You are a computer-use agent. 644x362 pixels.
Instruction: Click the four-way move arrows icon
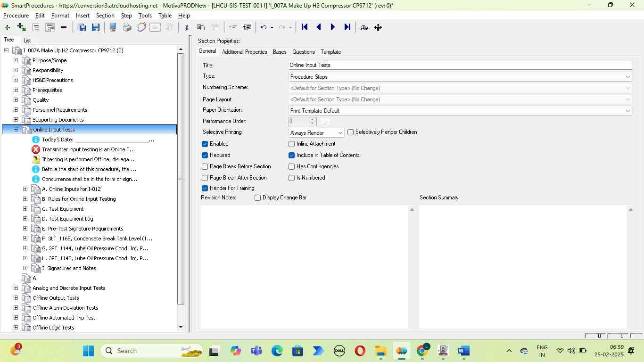378,27
